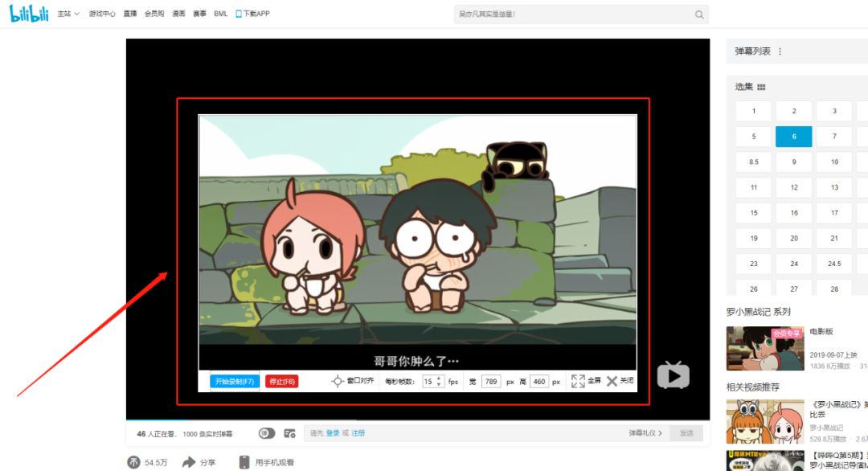Click the bilibili TV play icon on video
Viewport: 868px width, 471px height.
click(x=674, y=375)
